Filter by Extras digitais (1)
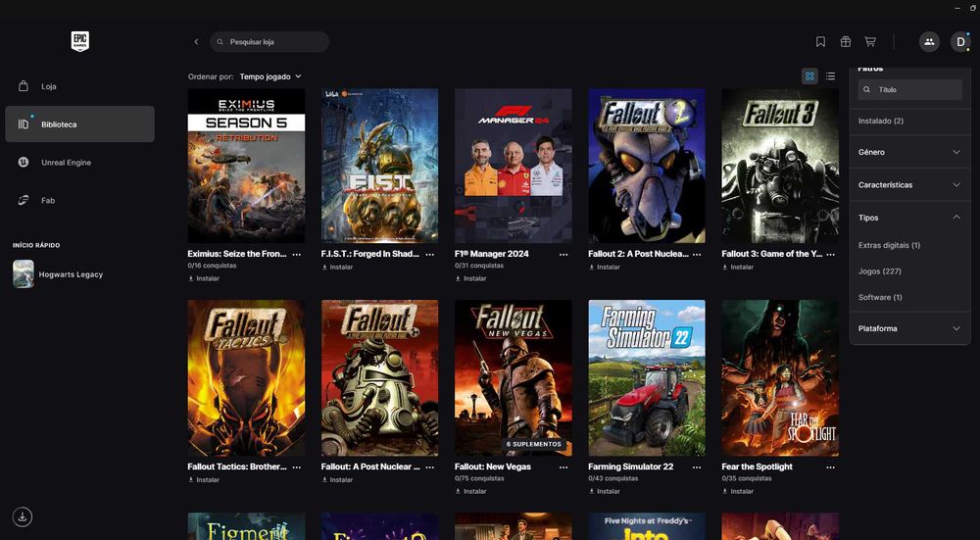The height and width of the screenshot is (540, 980). pyautogui.click(x=889, y=245)
